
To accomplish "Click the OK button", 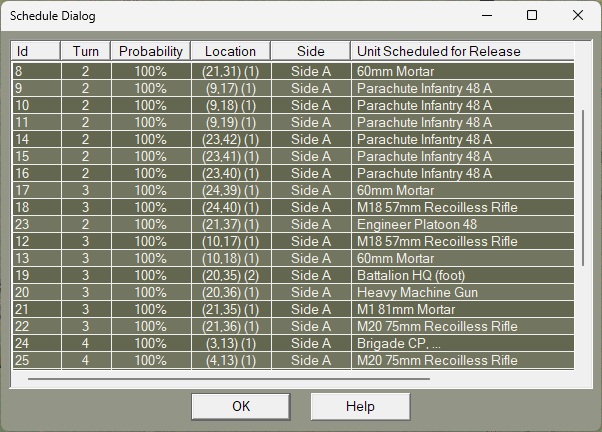I will pyautogui.click(x=241, y=406).
